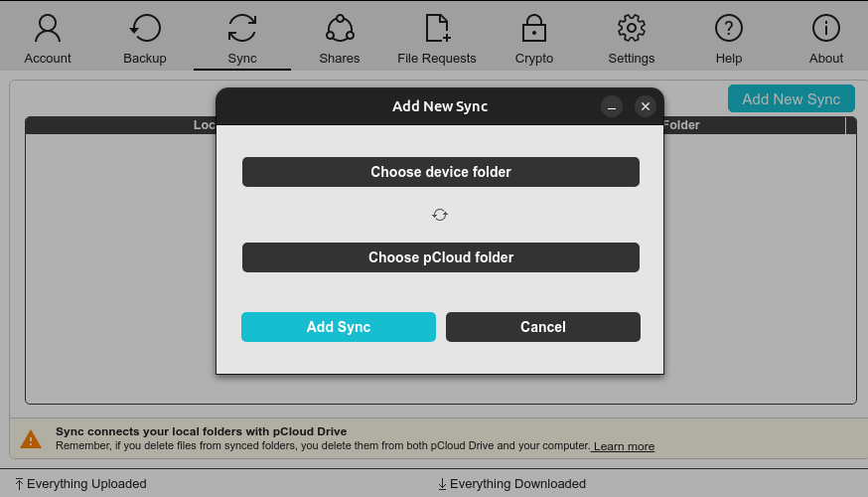This screenshot has width=868, height=497.
Task: Close the Add New Sync dialog
Action: point(646,106)
